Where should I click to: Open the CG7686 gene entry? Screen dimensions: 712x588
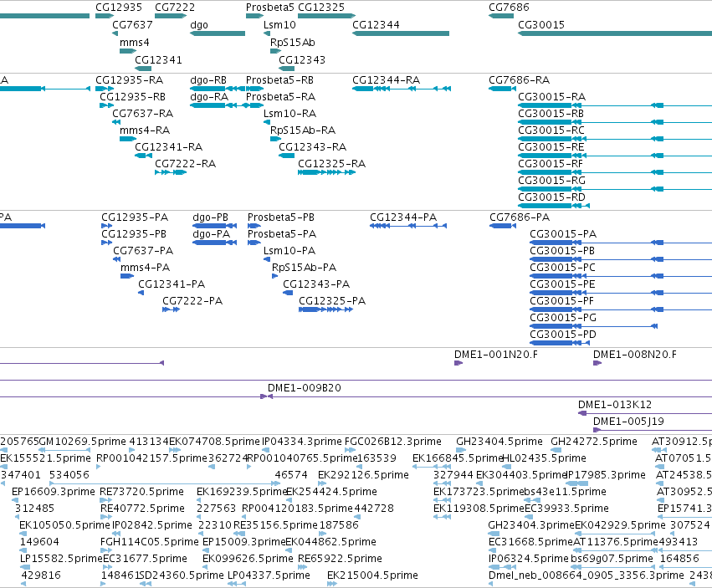click(501, 16)
